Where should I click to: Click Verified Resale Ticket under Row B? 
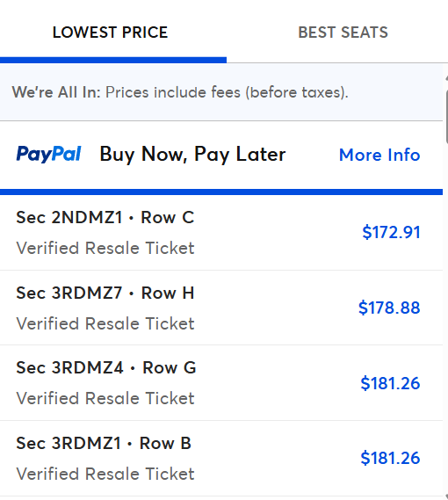tap(105, 474)
